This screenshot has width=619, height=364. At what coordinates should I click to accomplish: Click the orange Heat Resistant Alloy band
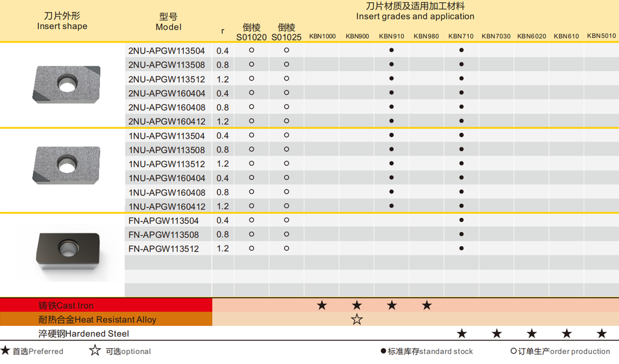[106, 319]
